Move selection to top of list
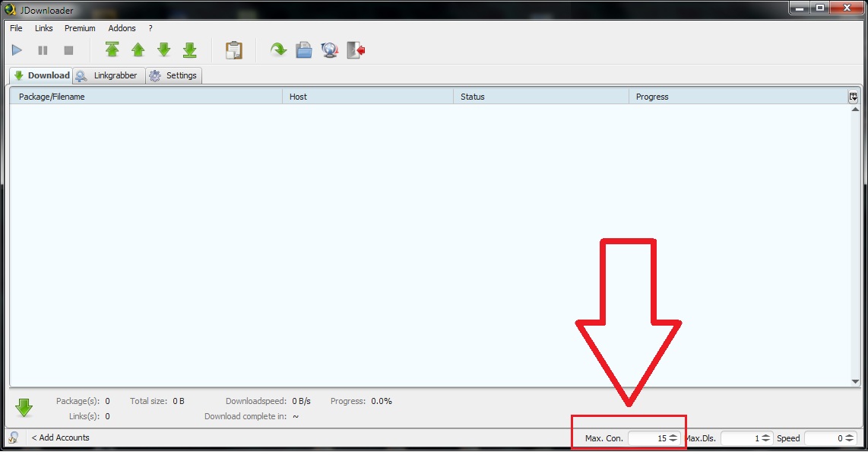The width and height of the screenshot is (868, 455). (x=112, y=50)
